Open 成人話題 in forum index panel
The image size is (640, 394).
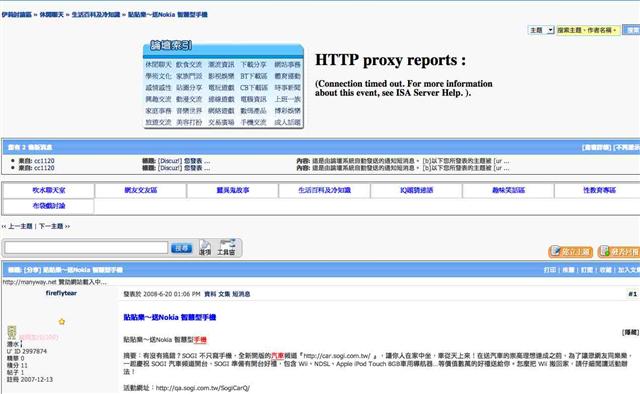click(x=287, y=122)
